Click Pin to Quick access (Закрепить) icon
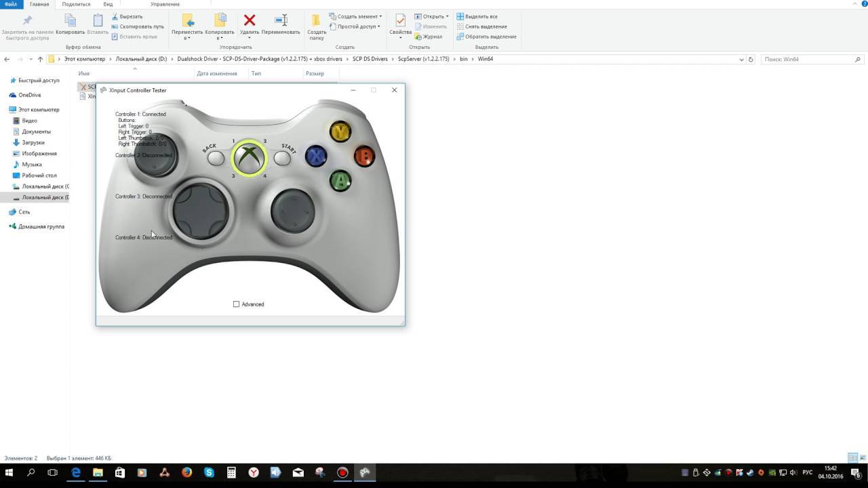The width and height of the screenshot is (868, 488). (x=27, y=20)
